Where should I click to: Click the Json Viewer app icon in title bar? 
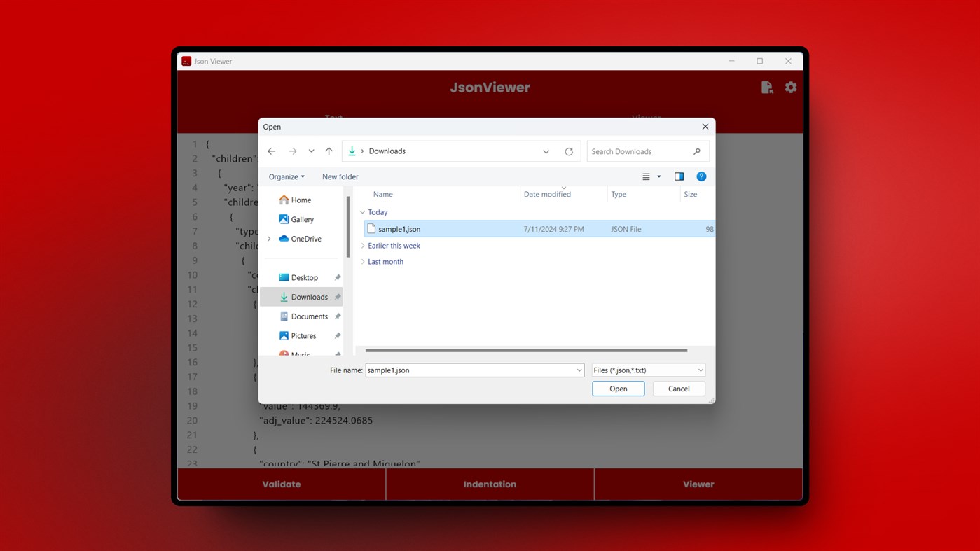[186, 61]
